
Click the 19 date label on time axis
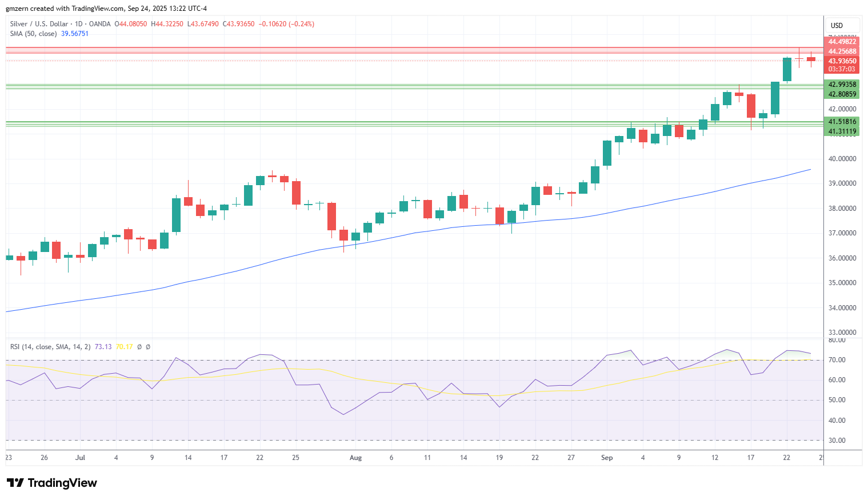click(499, 458)
